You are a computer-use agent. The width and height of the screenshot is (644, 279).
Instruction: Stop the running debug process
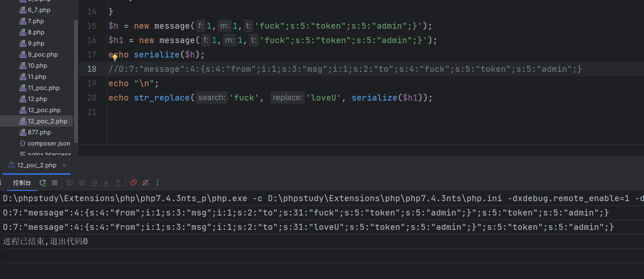[x=55, y=183]
